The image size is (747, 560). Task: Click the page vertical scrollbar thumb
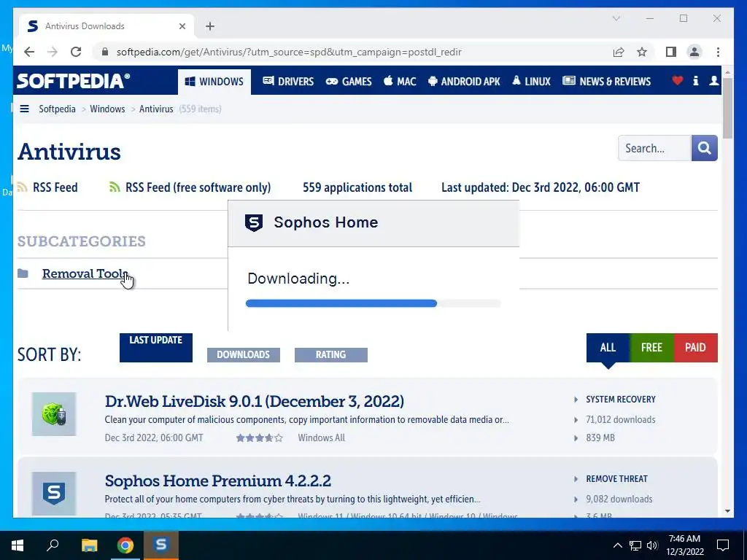point(727,108)
